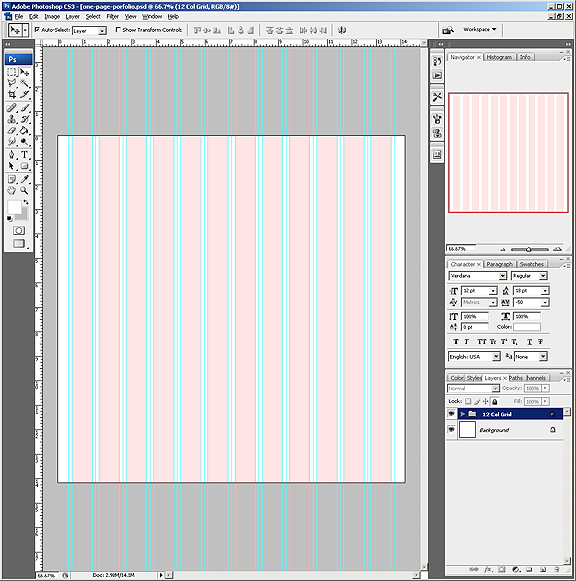Screen dimensions: 576x581
Task: Hide the 12 Col Grid layer group
Action: 451,414
